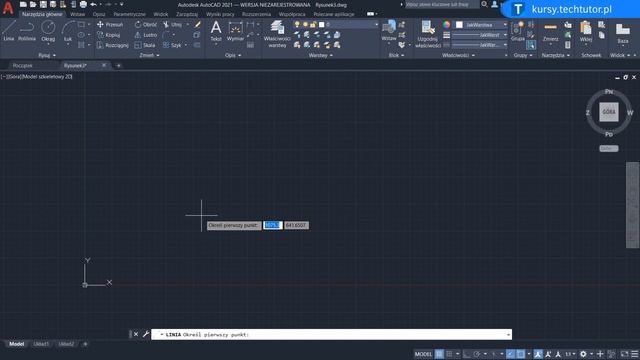The image size is (640, 360).
Task: Open the Wstaw ribbon tab
Action: [x=77, y=14]
